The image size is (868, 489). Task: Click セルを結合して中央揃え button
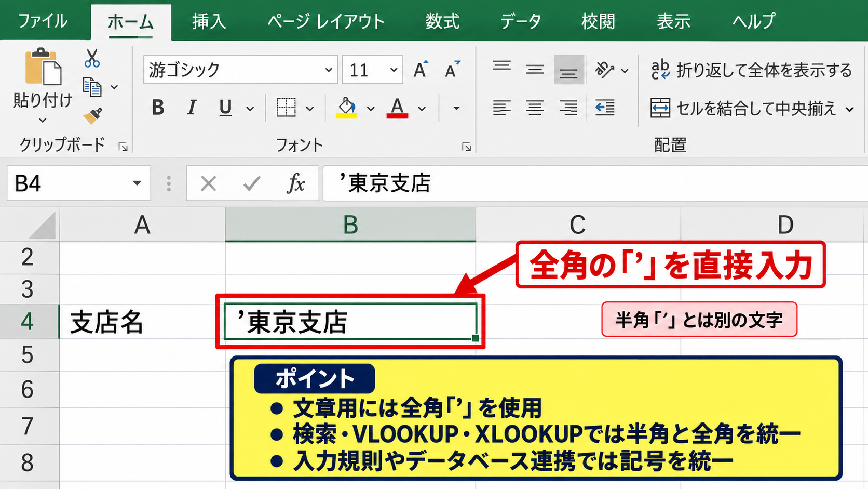coord(743,108)
